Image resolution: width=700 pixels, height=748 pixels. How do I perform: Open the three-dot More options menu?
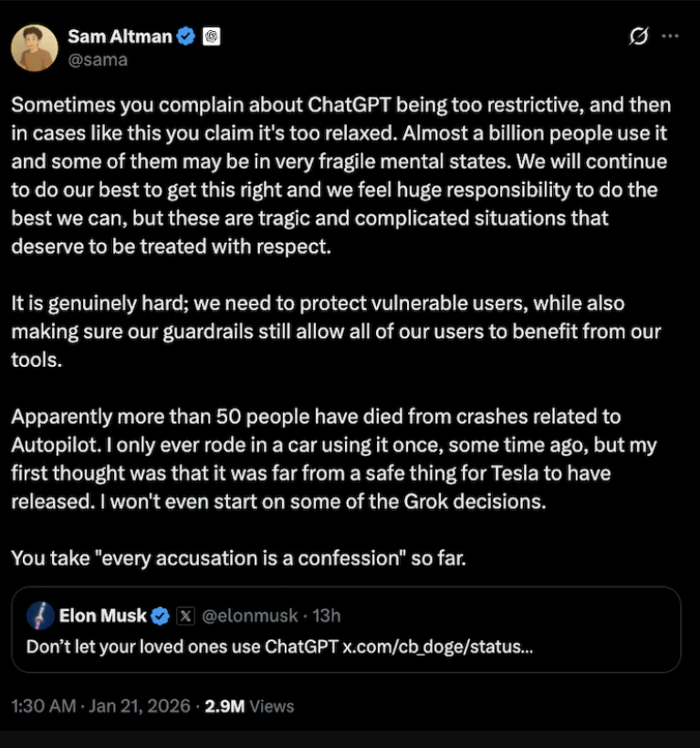[670, 36]
